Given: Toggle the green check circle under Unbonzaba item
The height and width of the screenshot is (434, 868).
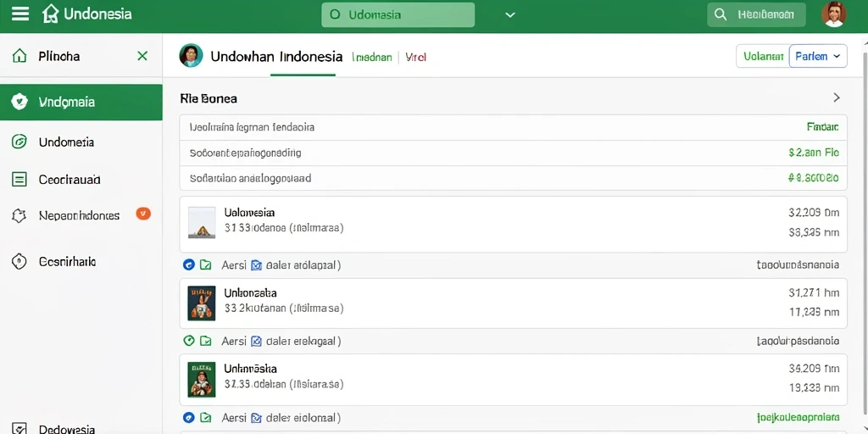Looking at the screenshot, I should tap(189, 341).
